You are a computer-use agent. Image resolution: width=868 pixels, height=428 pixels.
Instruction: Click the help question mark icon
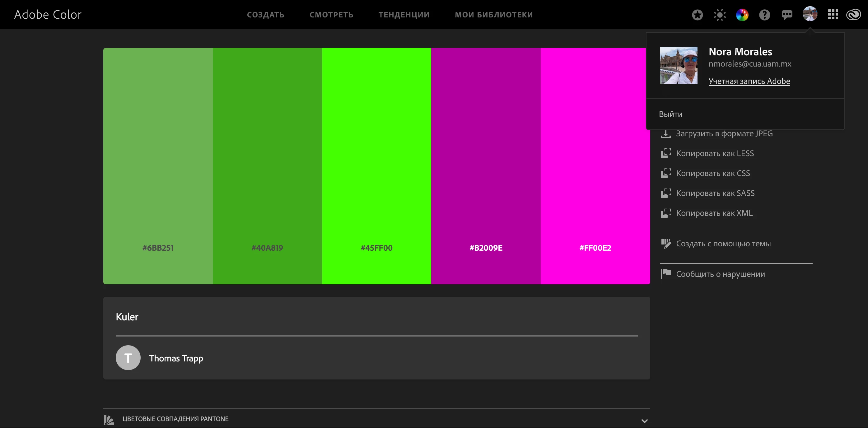[764, 15]
